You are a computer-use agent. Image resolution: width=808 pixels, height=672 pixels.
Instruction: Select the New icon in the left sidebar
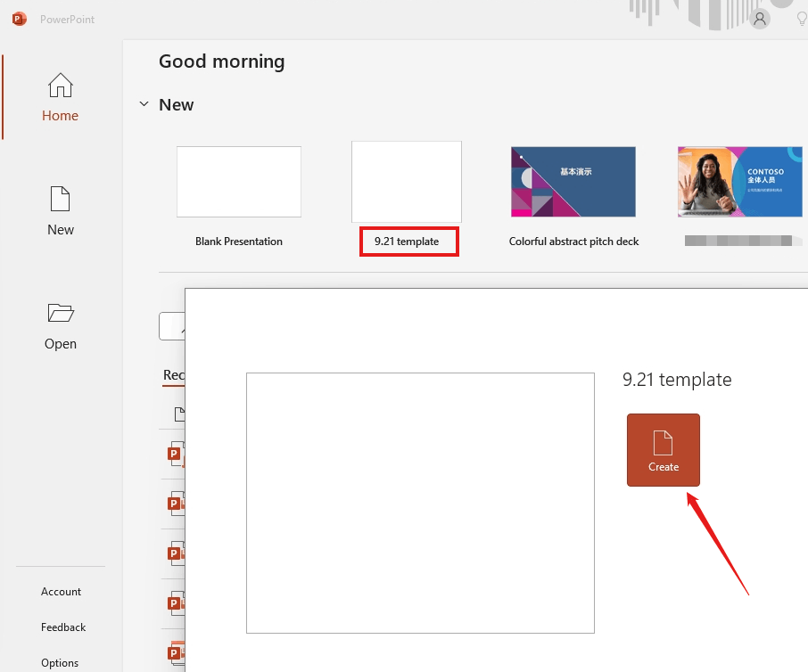pyautogui.click(x=60, y=199)
